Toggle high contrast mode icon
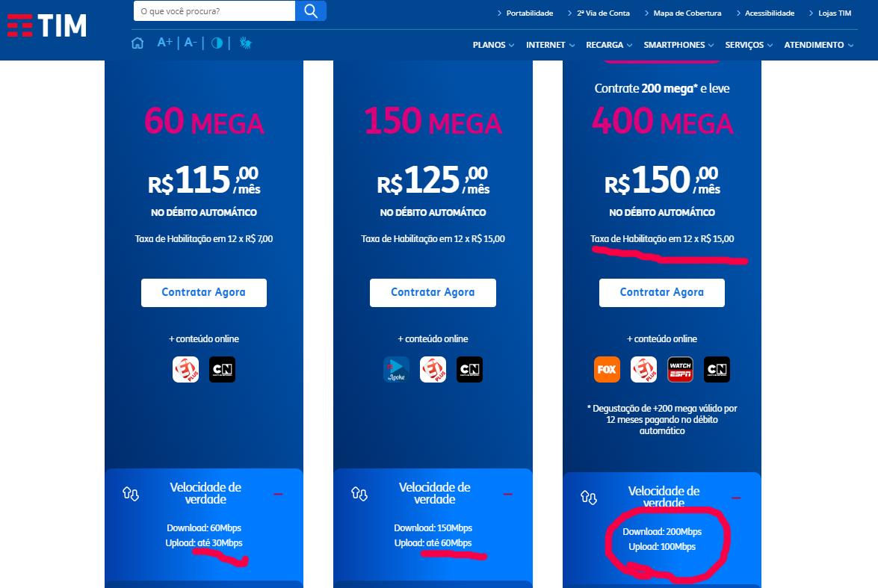This screenshot has height=588, width=878. 217,43
